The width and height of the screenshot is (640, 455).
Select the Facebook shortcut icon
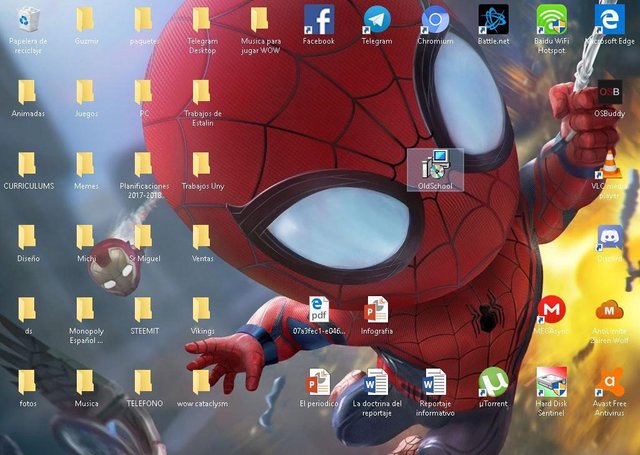click(x=318, y=20)
